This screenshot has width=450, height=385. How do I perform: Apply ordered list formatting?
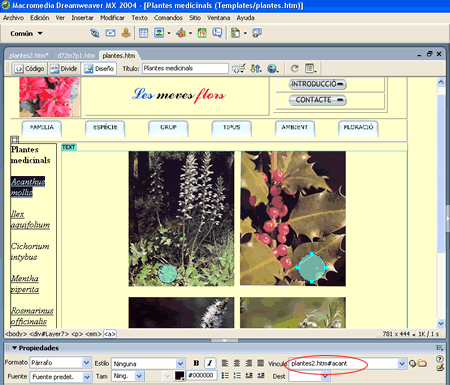coord(237,376)
